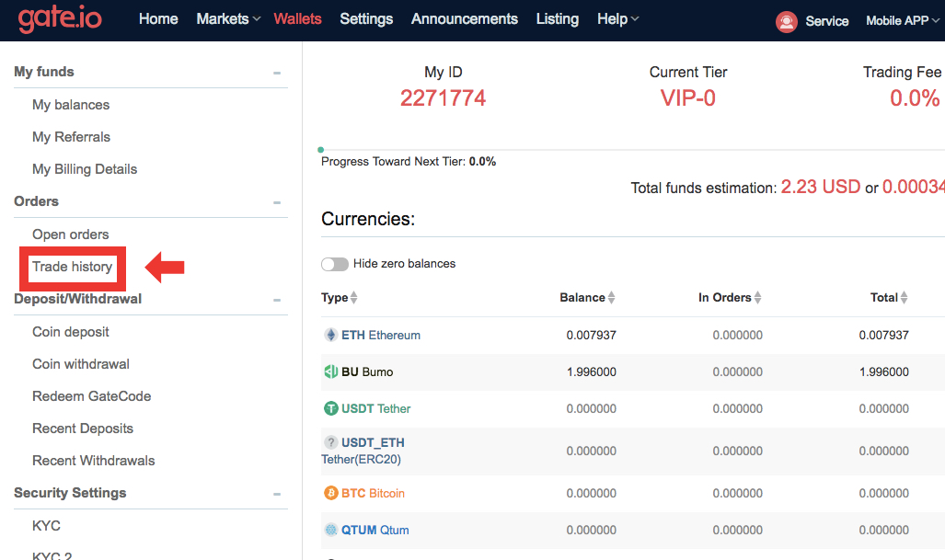This screenshot has width=945, height=560.
Task: Open Coin withdrawal page
Action: 81,364
